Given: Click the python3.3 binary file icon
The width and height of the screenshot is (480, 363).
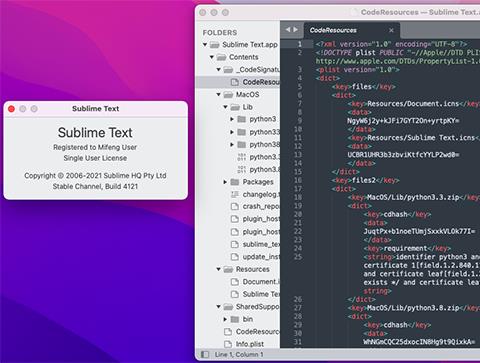Looking at the screenshot, I should click(242, 157).
